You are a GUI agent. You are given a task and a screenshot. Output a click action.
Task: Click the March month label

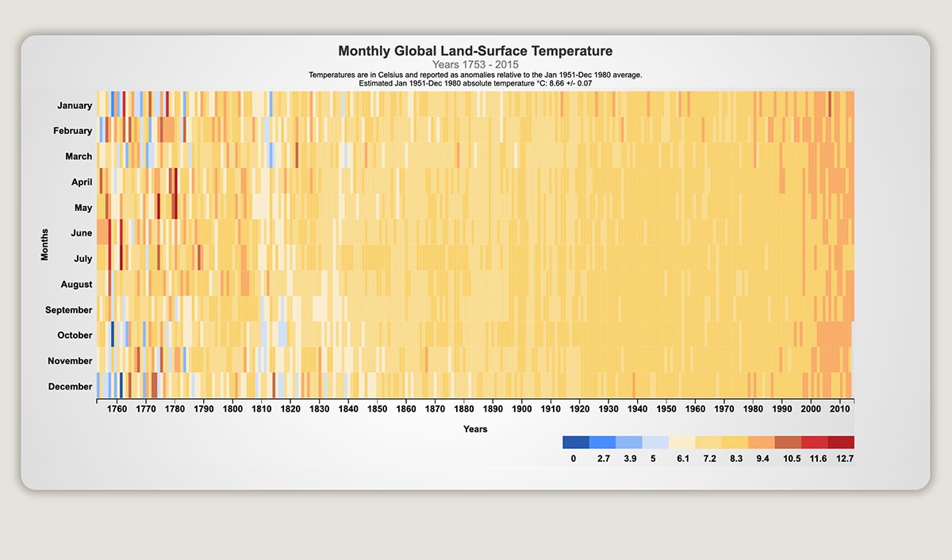coord(79,156)
